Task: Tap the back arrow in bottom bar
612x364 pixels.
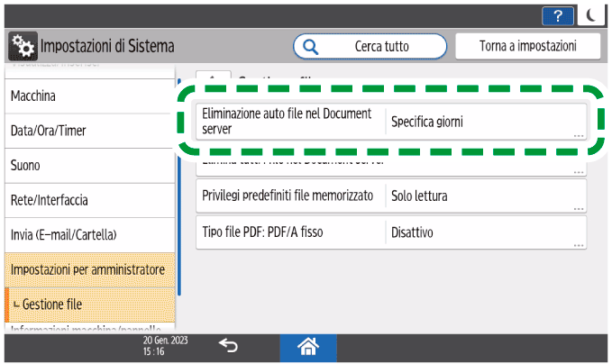Action: point(228,346)
